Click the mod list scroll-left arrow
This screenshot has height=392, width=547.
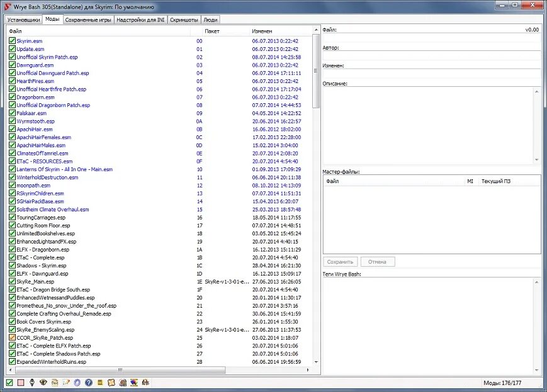point(10,370)
